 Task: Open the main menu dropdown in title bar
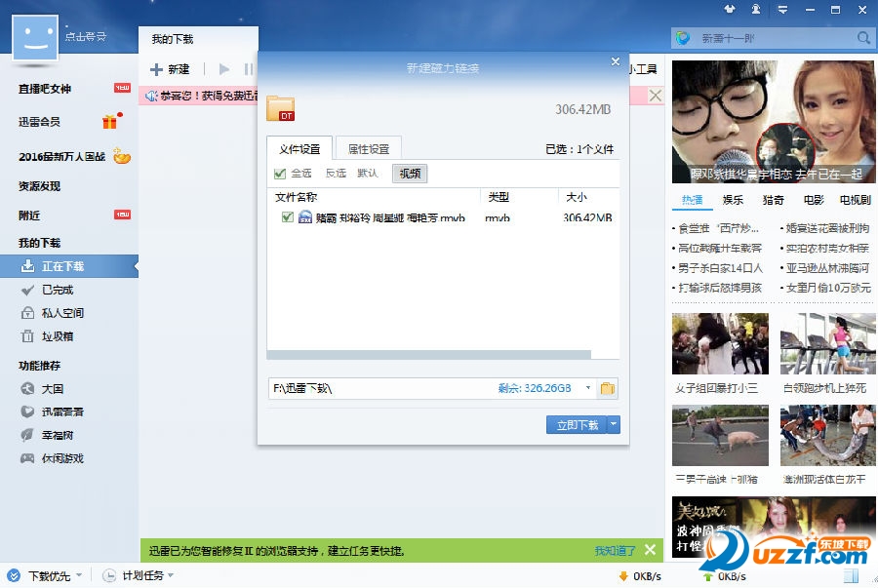(782, 10)
